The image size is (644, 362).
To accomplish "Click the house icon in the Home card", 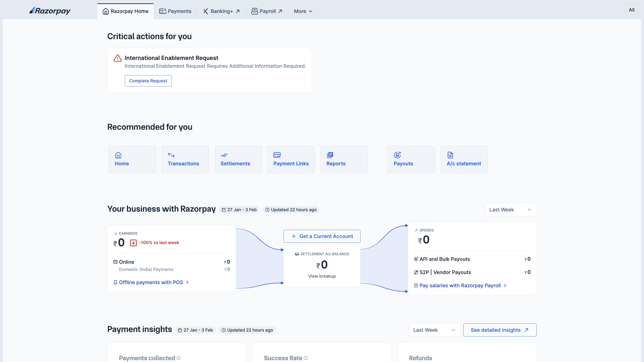I will click(118, 155).
